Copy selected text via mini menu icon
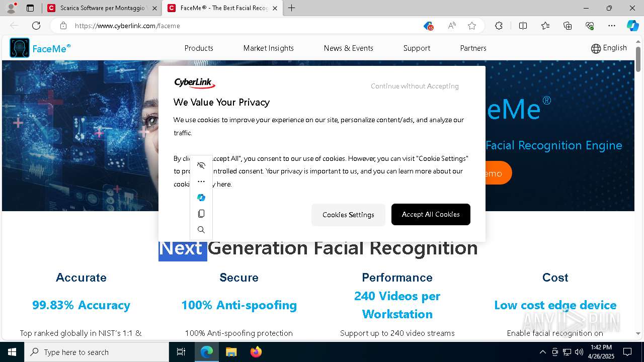644x362 pixels. pyautogui.click(x=201, y=214)
